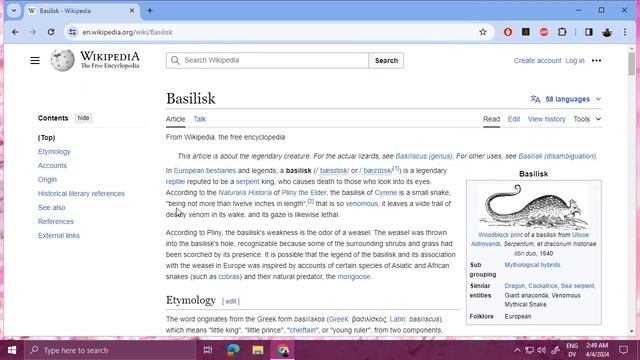Screen dimensions: 640x360
Task: Jump to Accounts in the contents
Action: pos(52,165)
